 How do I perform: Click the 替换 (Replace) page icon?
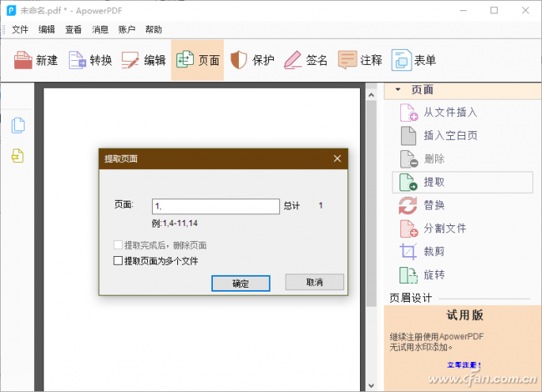(x=407, y=205)
